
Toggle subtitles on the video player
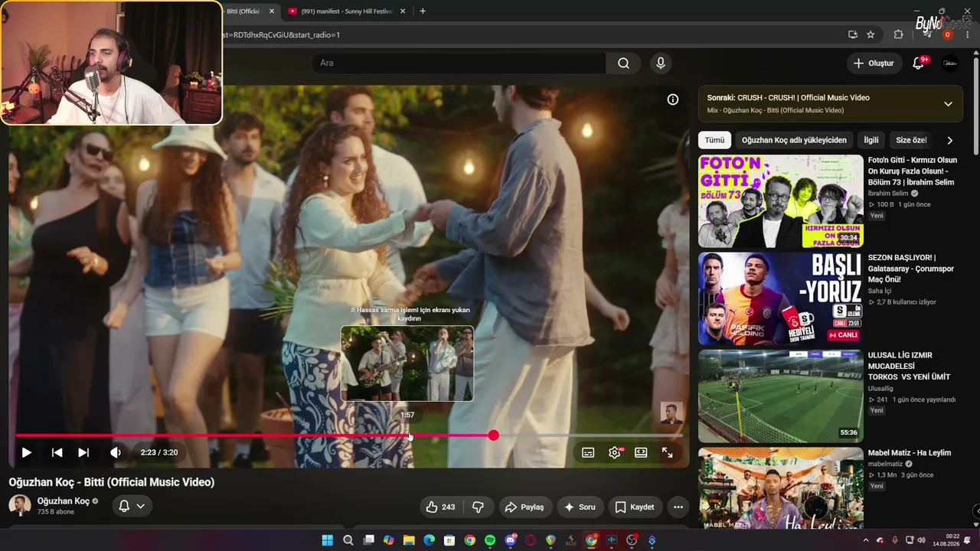pos(588,452)
